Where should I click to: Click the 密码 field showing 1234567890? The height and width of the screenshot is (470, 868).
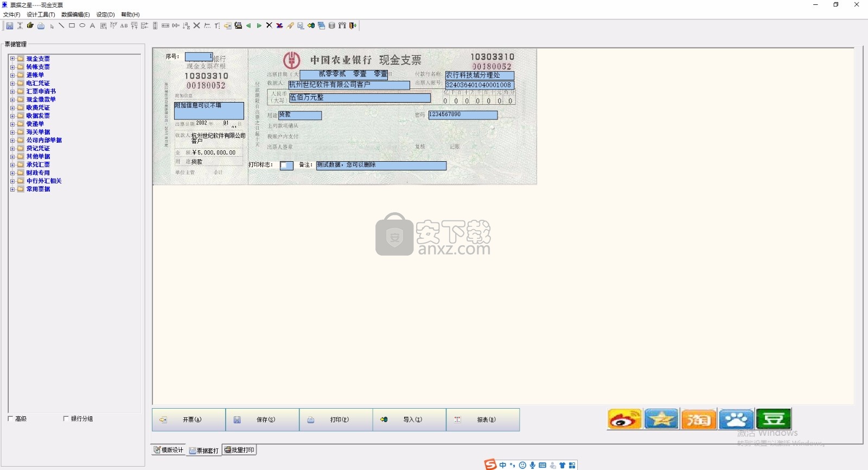point(463,115)
